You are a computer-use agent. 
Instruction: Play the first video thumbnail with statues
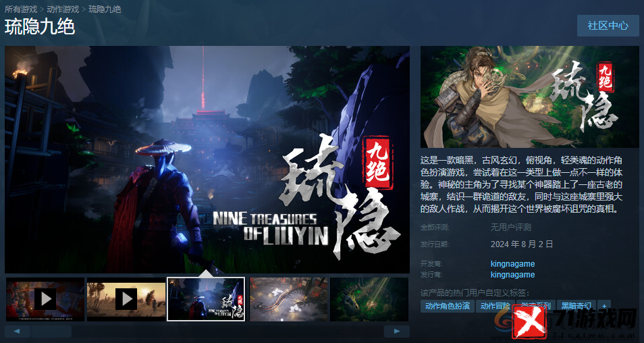tap(45, 299)
